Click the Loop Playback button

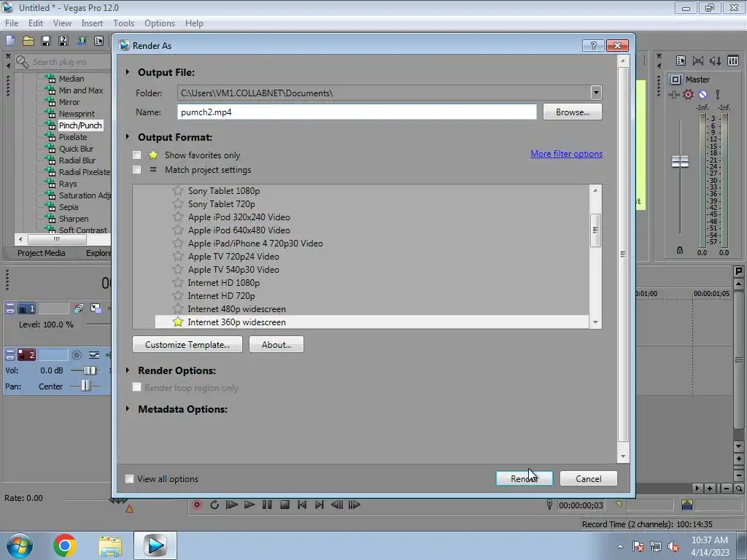point(214,505)
